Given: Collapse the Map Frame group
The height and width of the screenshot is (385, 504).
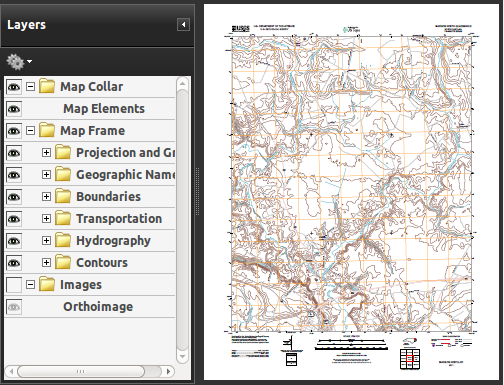Looking at the screenshot, I should (x=30, y=131).
